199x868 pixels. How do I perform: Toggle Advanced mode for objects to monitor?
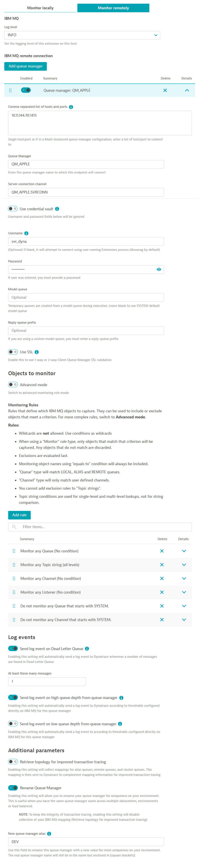pos(13,384)
